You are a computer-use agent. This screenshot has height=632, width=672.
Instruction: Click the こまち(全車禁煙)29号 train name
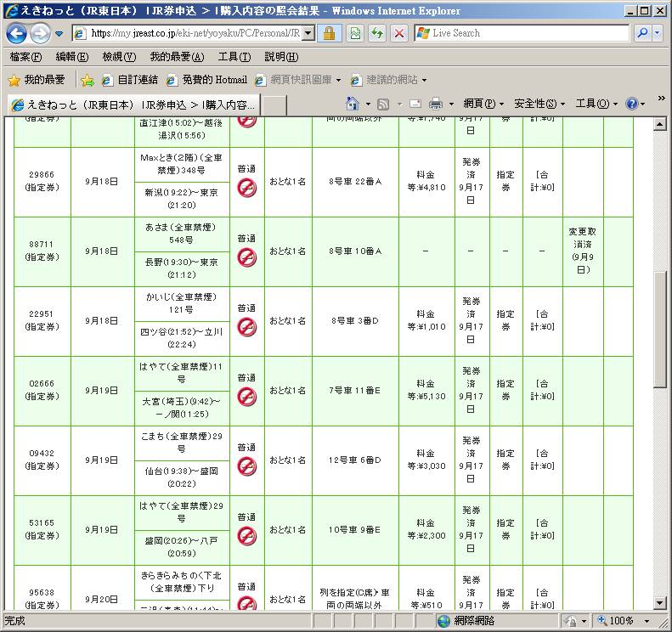click(181, 443)
